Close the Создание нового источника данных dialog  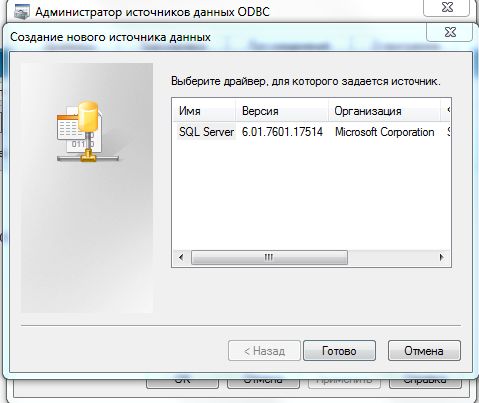coord(450,32)
